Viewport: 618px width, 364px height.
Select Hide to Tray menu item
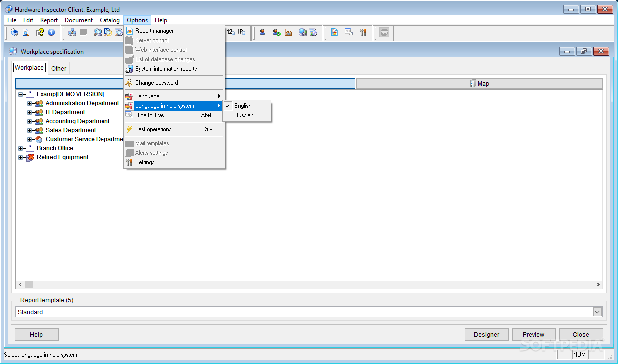pos(174,115)
